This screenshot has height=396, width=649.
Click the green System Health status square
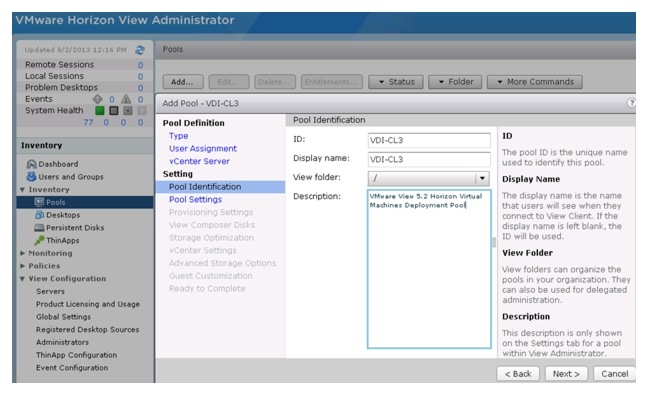coord(100,110)
